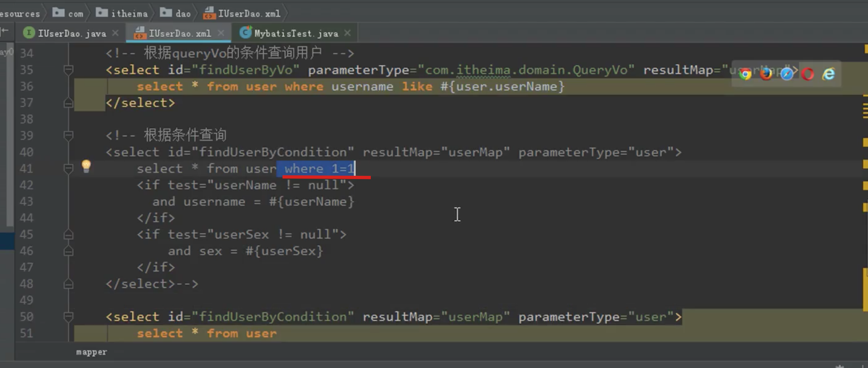This screenshot has height=368, width=868.
Task: Click '#{userName}' on line 43
Action: [311, 202]
